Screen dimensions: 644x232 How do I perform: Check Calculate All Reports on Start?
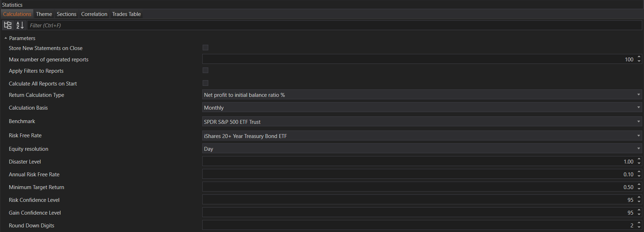205,83
